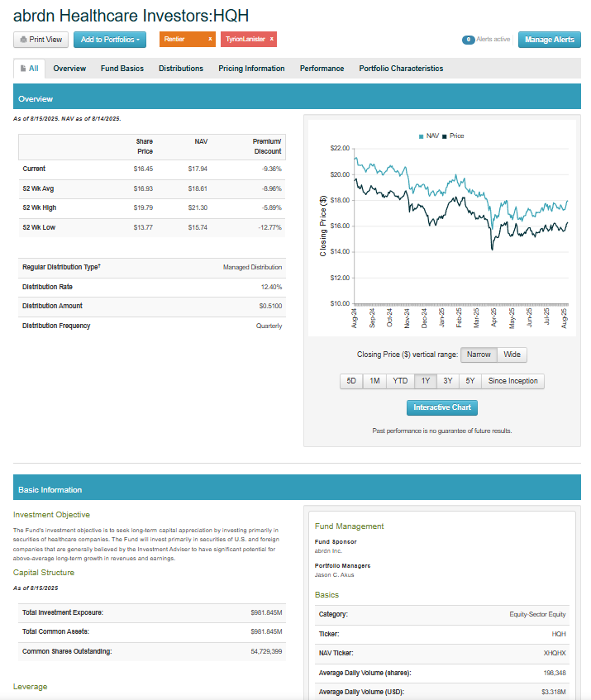
Task: Click the Distribution Amount $0.5100 value
Action: (x=270, y=307)
